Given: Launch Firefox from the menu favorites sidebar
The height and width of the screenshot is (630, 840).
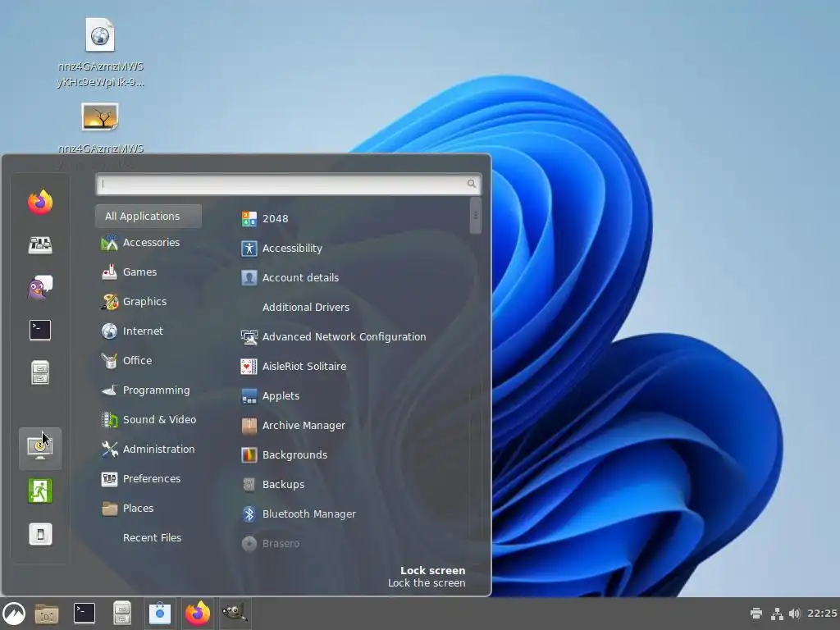Looking at the screenshot, I should coord(40,203).
